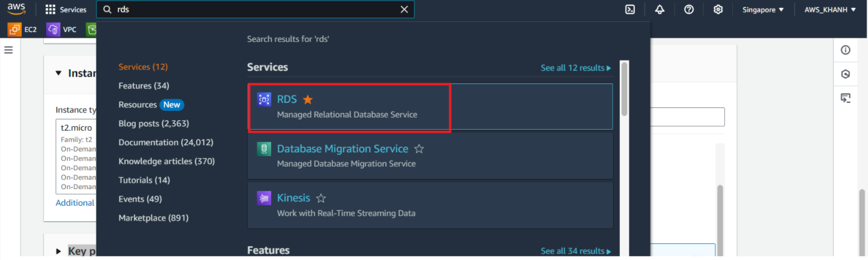Open the CloudShell terminal icon
This screenshot has width=868, height=260.
[630, 10]
